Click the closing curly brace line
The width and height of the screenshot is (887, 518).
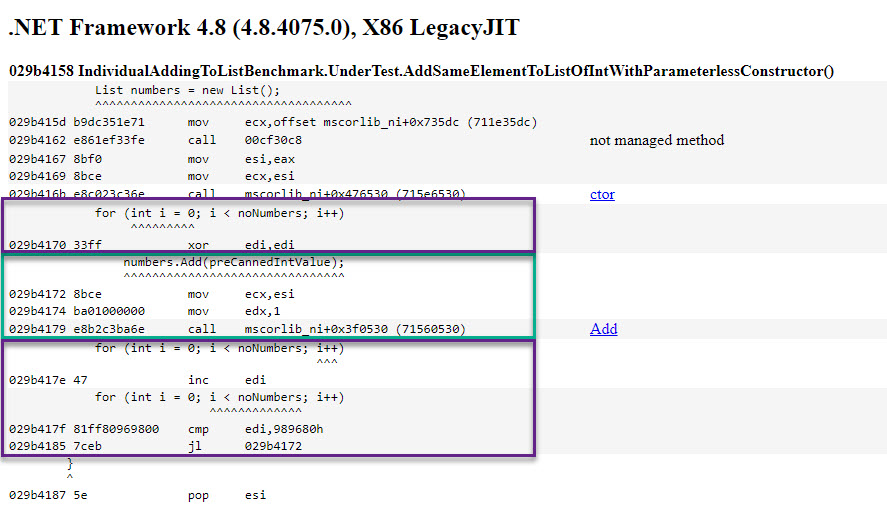[70, 464]
